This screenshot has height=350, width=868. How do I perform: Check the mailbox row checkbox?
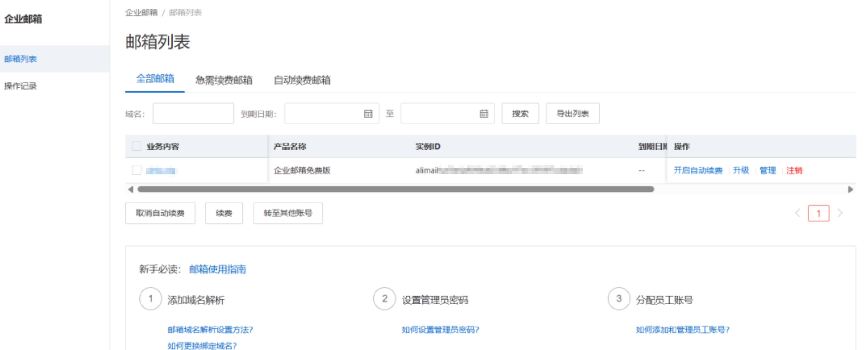(x=136, y=170)
